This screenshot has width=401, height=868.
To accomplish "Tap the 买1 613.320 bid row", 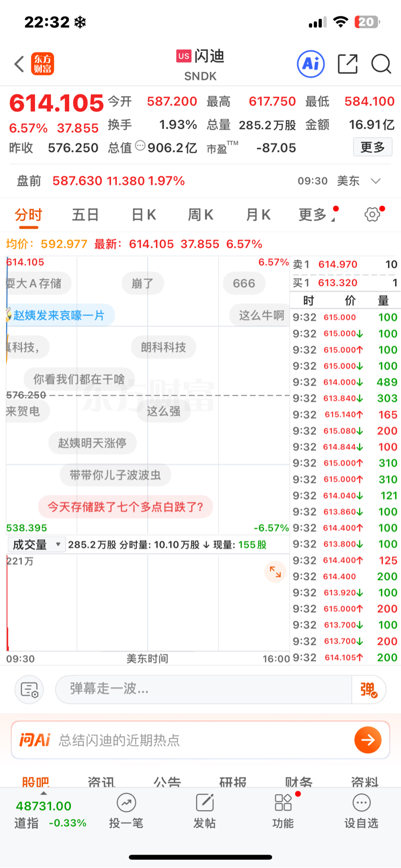I will 345,283.
